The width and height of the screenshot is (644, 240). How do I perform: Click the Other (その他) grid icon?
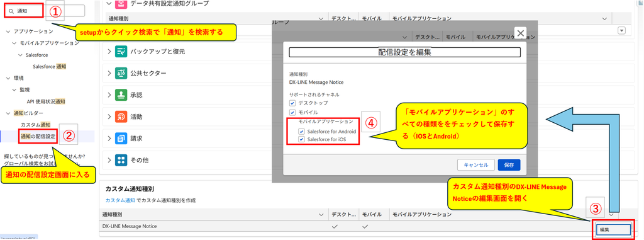[x=121, y=160]
